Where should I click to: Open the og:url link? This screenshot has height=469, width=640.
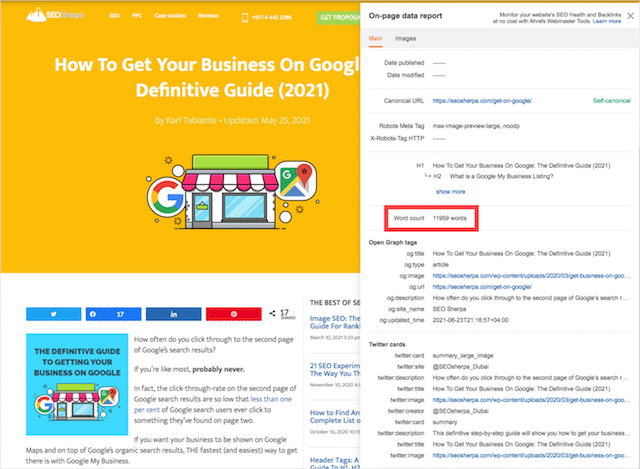[x=482, y=287]
